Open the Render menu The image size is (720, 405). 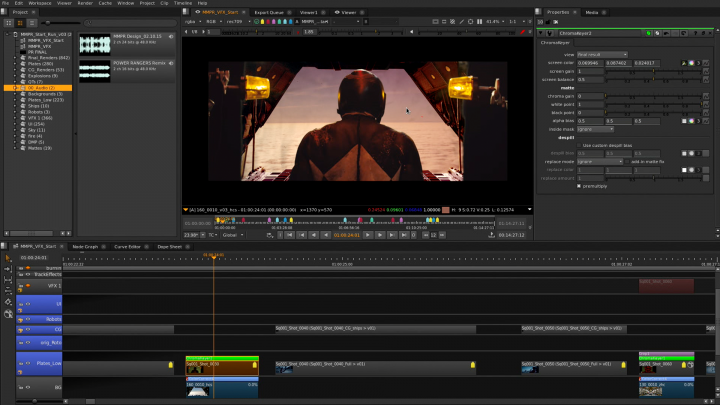[x=85, y=3]
